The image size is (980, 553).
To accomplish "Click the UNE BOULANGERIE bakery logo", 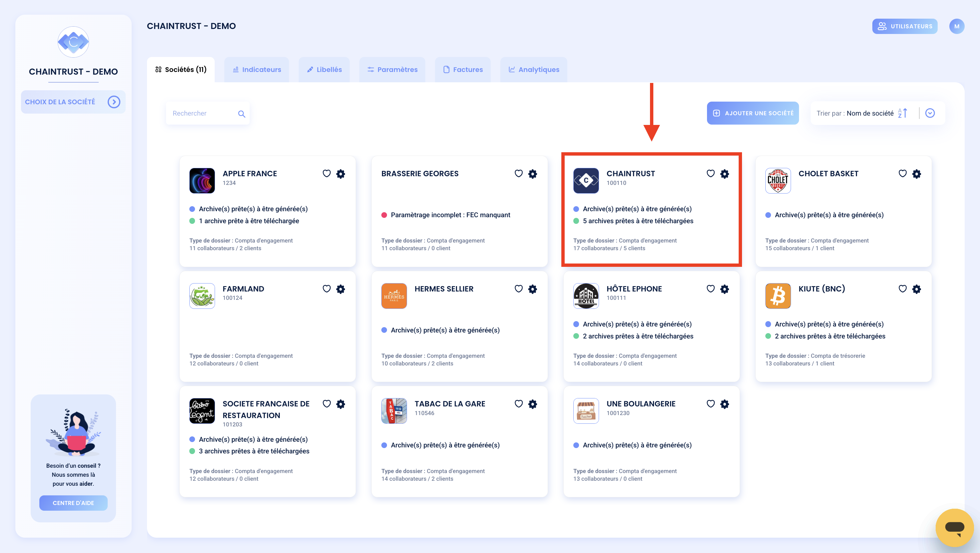I will click(586, 411).
